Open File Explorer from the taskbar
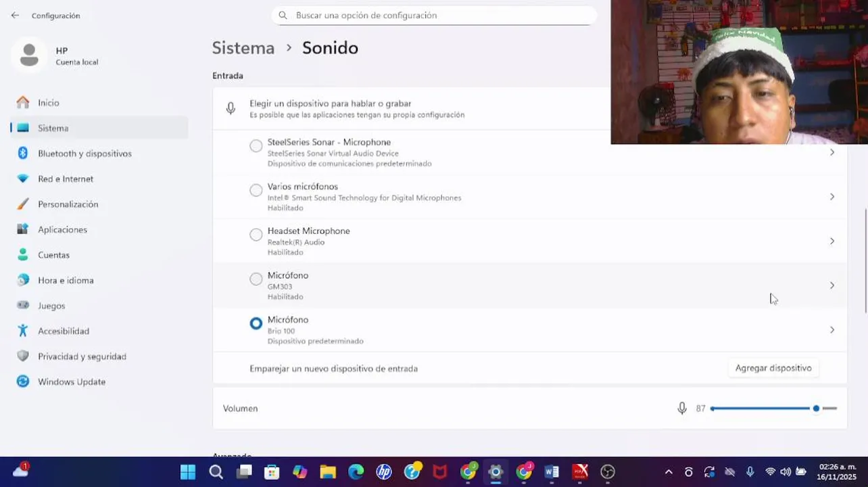 click(328, 472)
